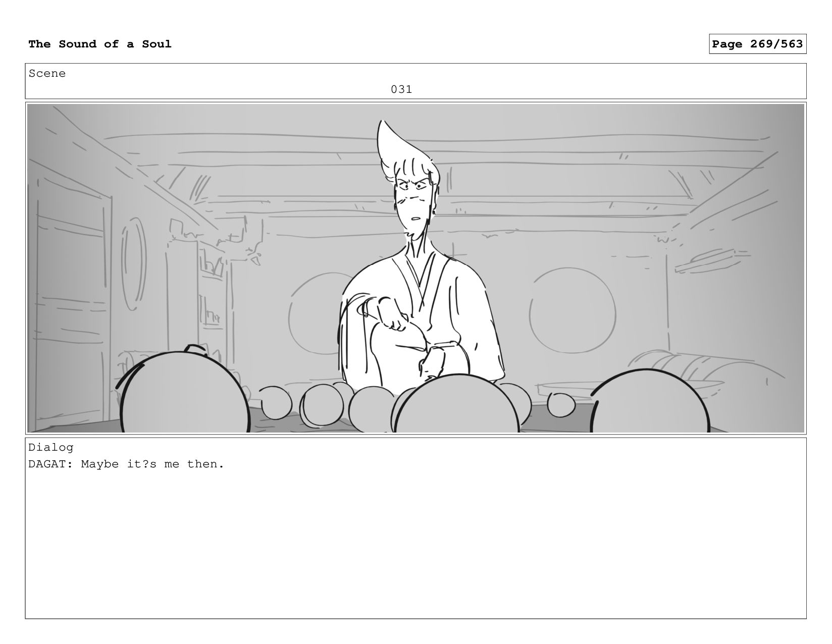The width and height of the screenshot is (832, 644).
Task: Click the storyboard panel drawing
Action: pyautogui.click(x=415, y=268)
